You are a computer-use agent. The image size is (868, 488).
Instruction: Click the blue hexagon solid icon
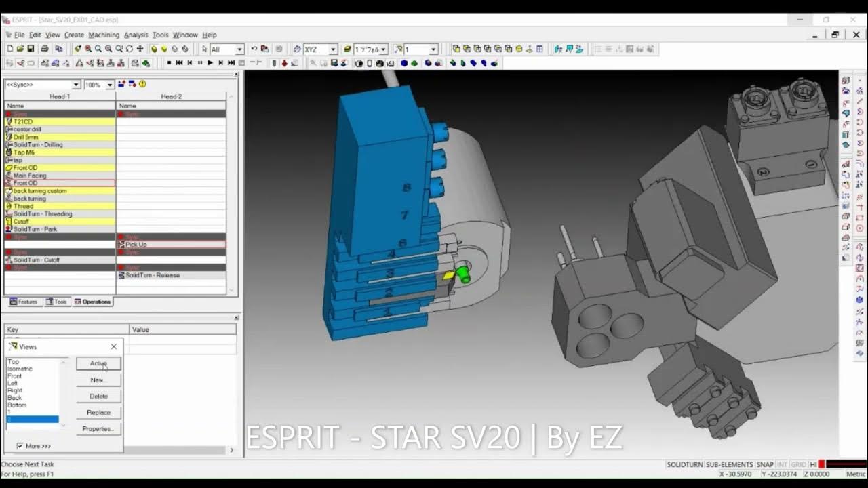(x=404, y=63)
